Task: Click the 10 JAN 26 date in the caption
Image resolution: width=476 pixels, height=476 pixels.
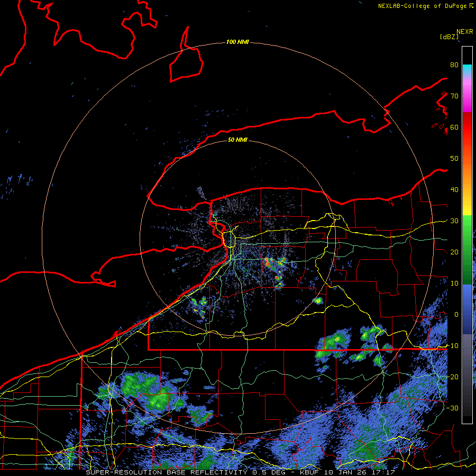Action: point(345,472)
